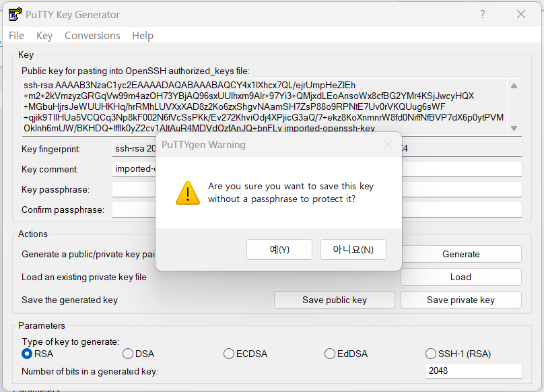Select the EdDSA key type

click(x=346, y=354)
